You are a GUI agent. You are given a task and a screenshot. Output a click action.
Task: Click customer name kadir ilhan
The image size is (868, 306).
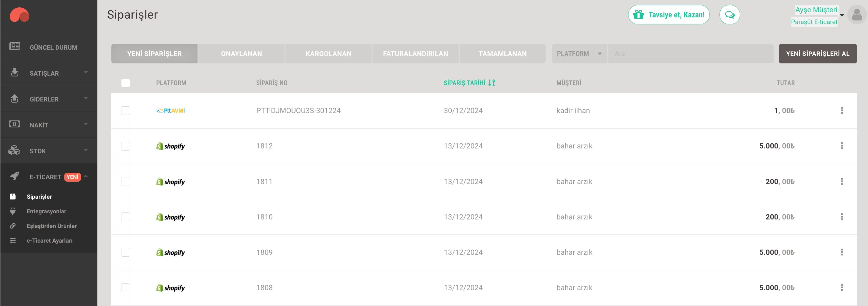[573, 111]
